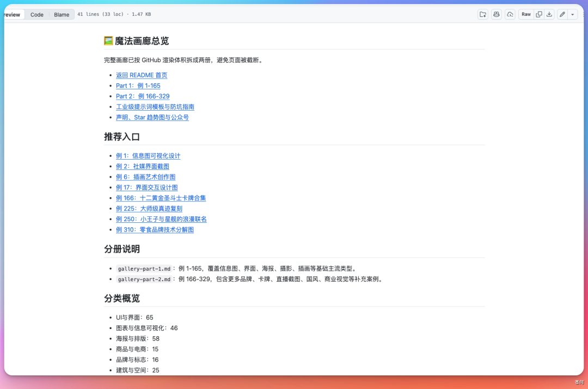Screen dimensions: 588x389
Task: Click the Raw button
Action: click(525, 14)
